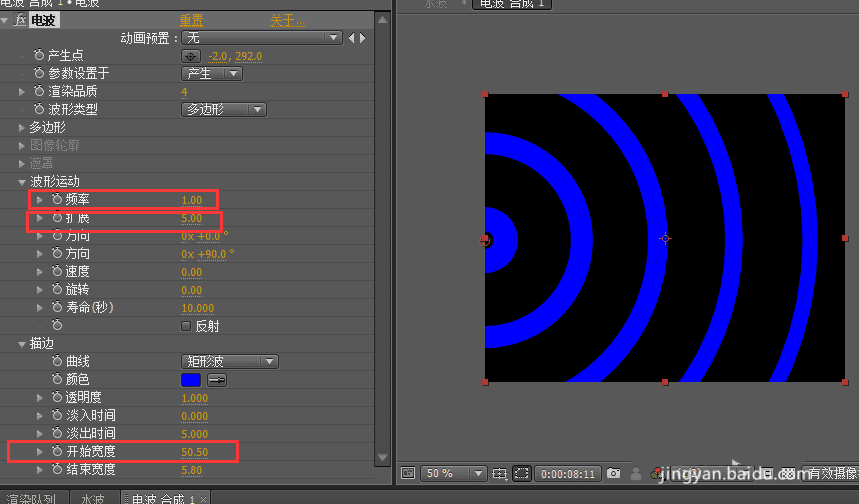
Task: Click the eyedropper next to the blue color swatch
Action: (x=217, y=380)
